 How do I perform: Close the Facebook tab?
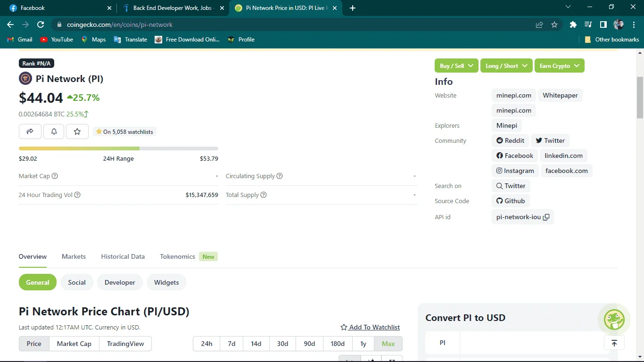click(109, 8)
